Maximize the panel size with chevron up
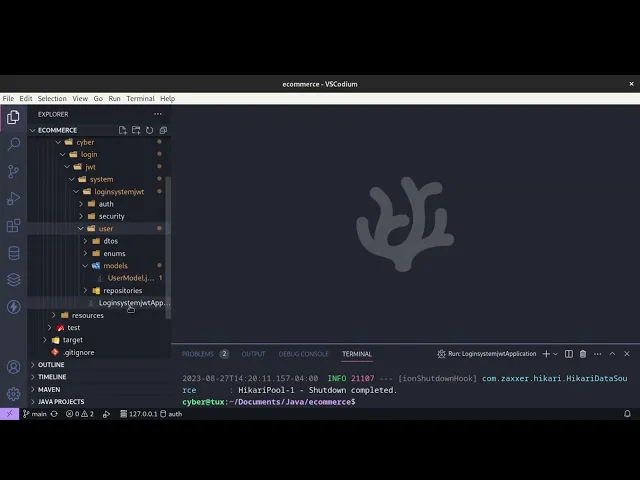Image resolution: width=640 pixels, height=480 pixels. pos(612,354)
